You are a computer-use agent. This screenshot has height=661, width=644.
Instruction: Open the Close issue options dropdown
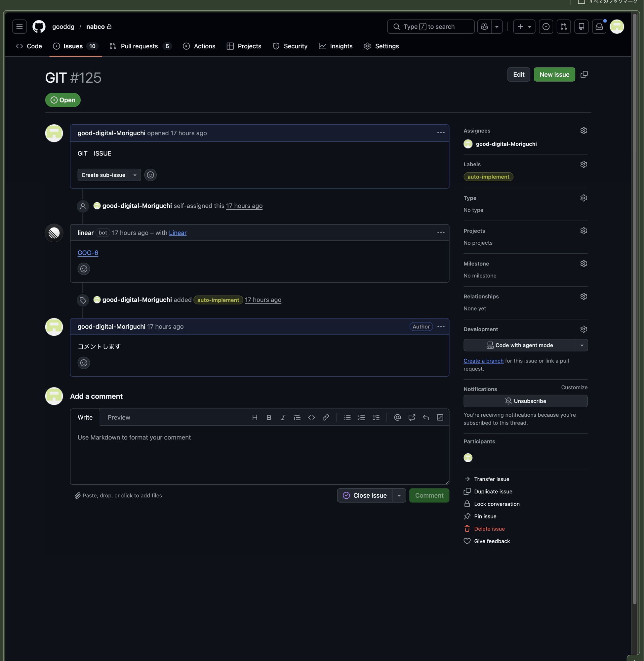tap(399, 495)
